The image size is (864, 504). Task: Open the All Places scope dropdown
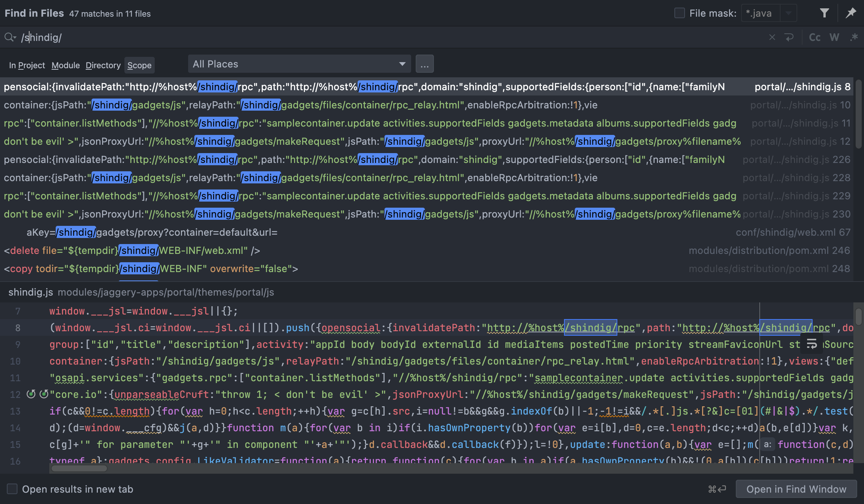point(299,64)
